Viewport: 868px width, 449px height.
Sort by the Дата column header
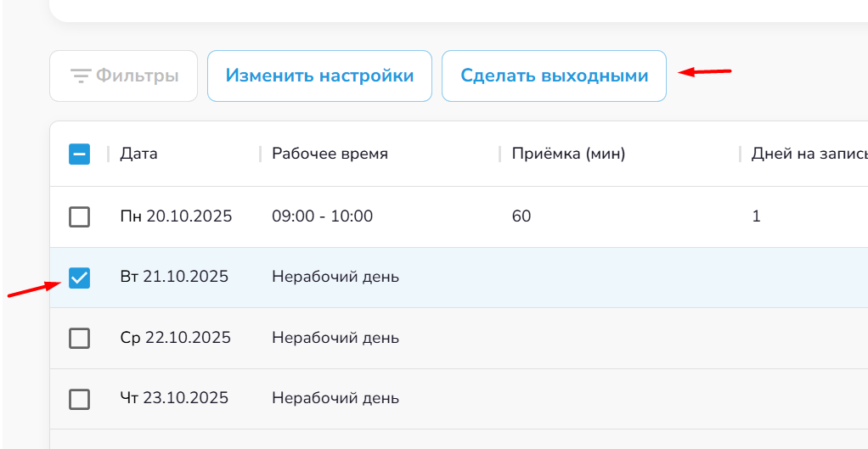pos(138,154)
